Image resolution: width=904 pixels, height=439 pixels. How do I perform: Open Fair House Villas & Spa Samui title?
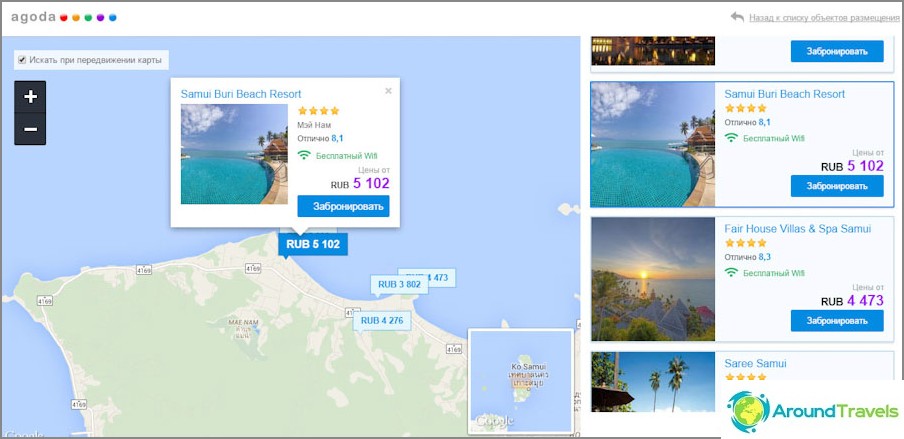click(x=797, y=229)
